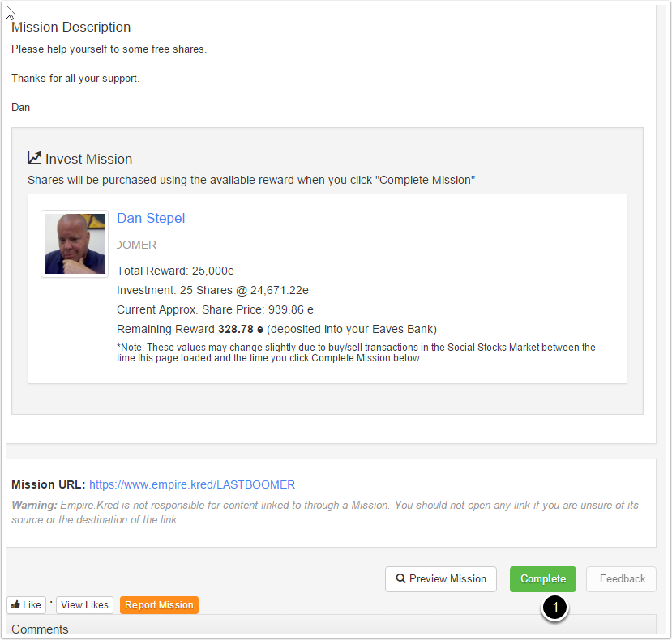Open Dan Stepel's profile photo
672x640 pixels.
pyautogui.click(x=75, y=244)
